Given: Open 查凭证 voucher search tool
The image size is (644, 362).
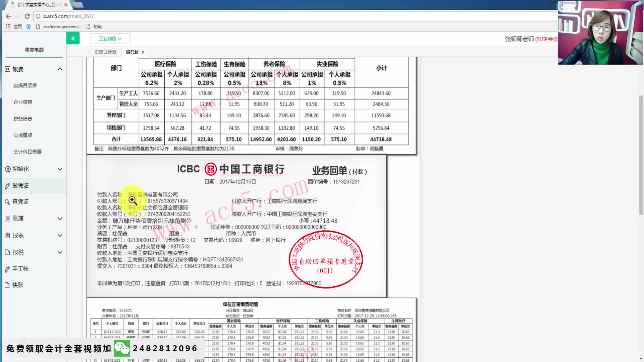Looking at the screenshot, I should tap(7, 202).
